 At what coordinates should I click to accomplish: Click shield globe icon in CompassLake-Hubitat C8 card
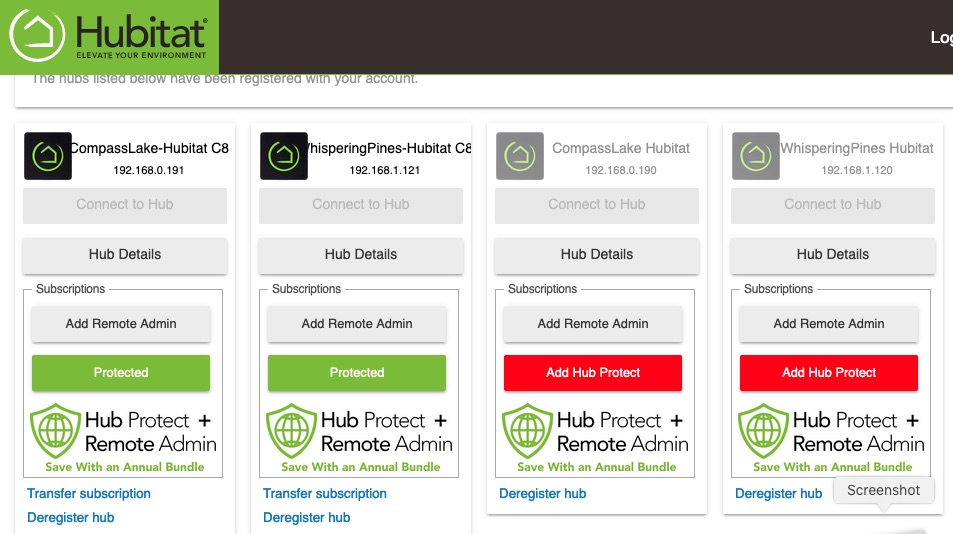(x=55, y=431)
